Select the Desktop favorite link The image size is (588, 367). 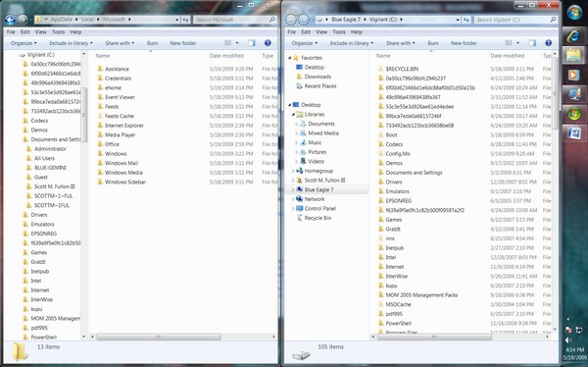(x=315, y=68)
